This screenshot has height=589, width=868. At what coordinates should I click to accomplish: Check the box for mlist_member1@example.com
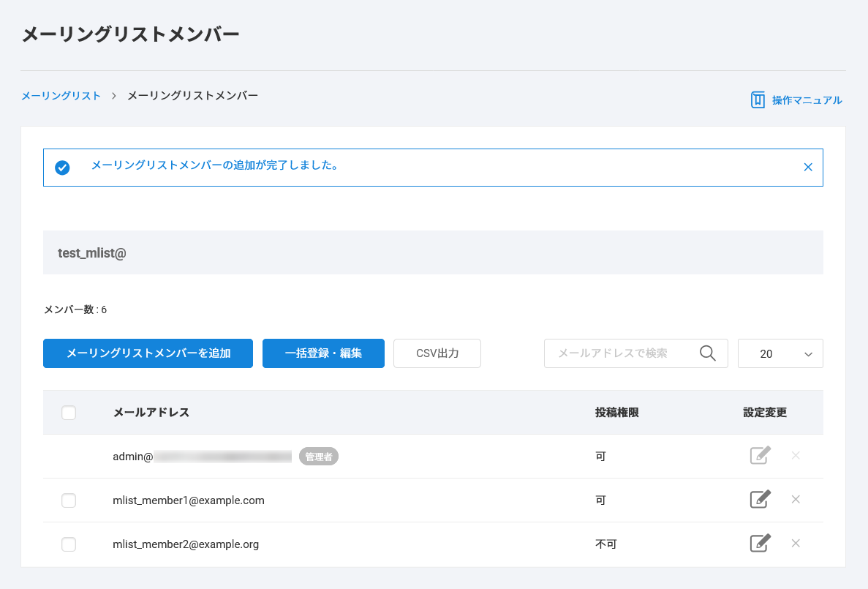(69, 500)
